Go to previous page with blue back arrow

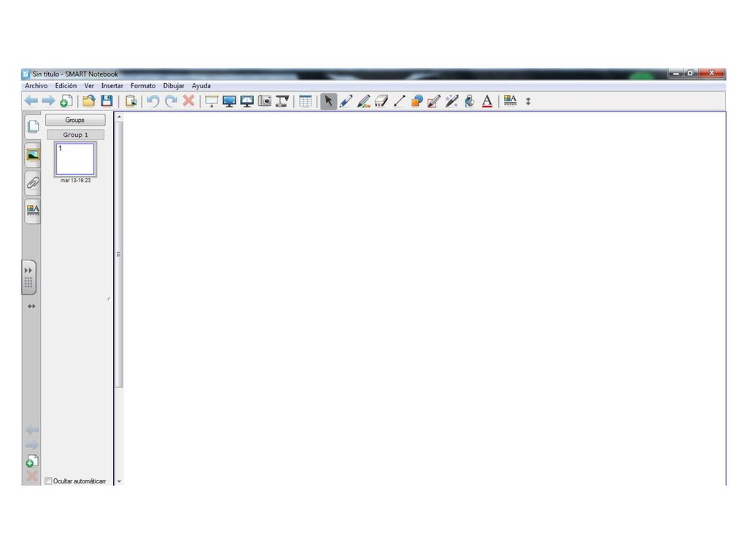tap(31, 101)
